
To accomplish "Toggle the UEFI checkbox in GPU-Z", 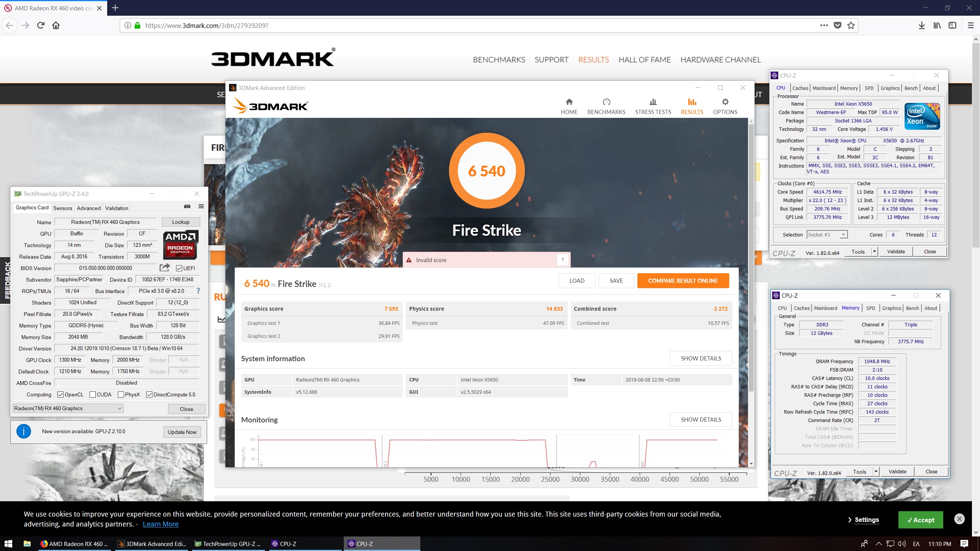I will pyautogui.click(x=179, y=268).
